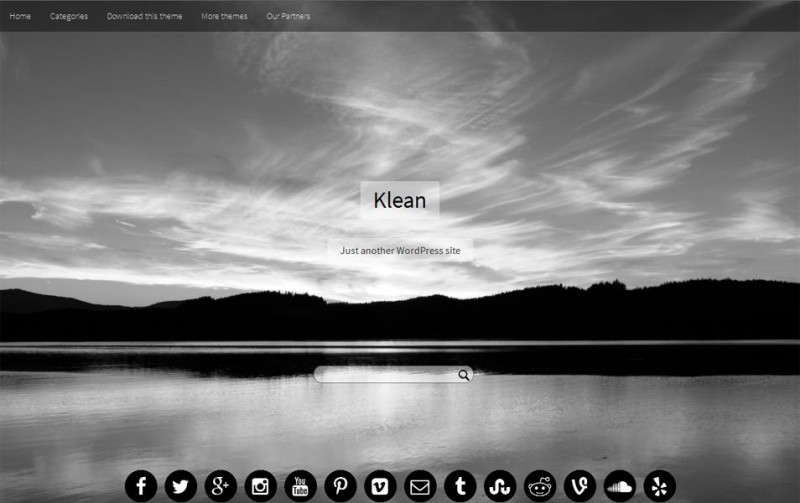
Task: Click the StumbleUpon icon
Action: [x=500, y=486]
